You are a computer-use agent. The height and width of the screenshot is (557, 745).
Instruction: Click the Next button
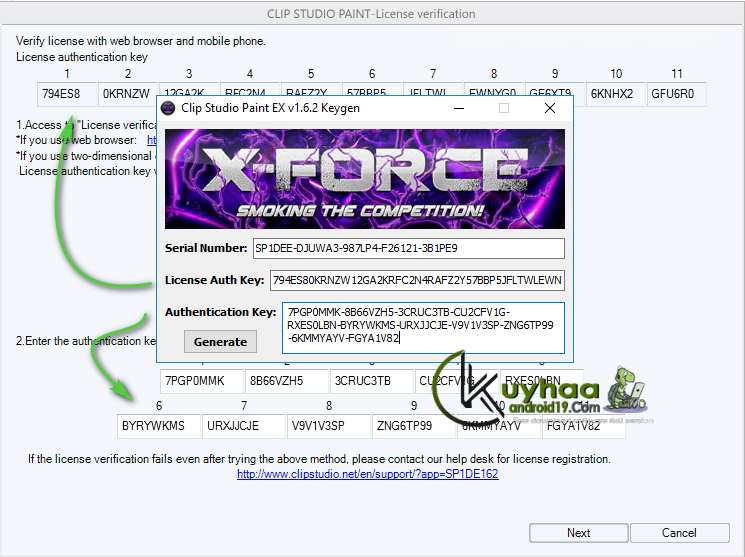(579, 533)
